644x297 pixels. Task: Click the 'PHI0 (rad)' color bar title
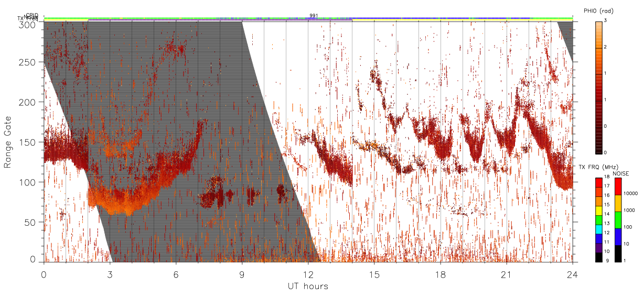coord(598,11)
